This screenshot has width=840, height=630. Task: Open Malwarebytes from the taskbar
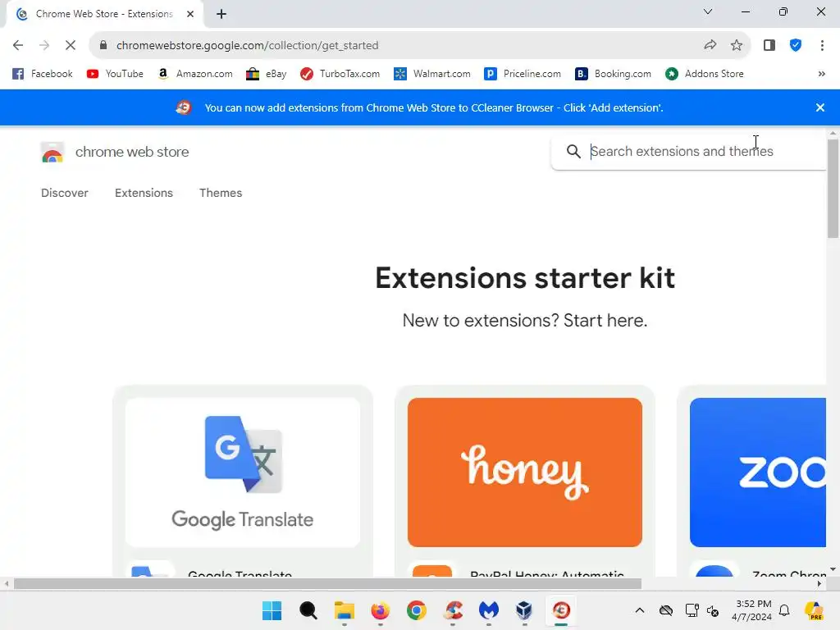489,610
